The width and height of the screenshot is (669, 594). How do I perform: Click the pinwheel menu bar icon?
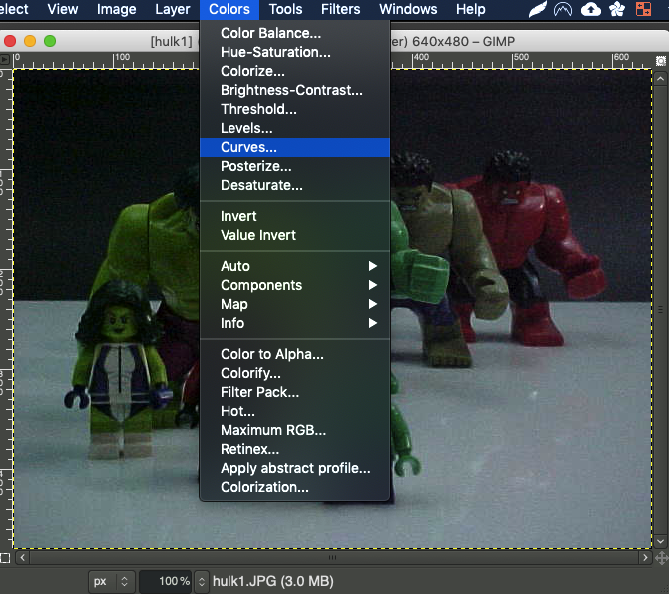coord(617,9)
